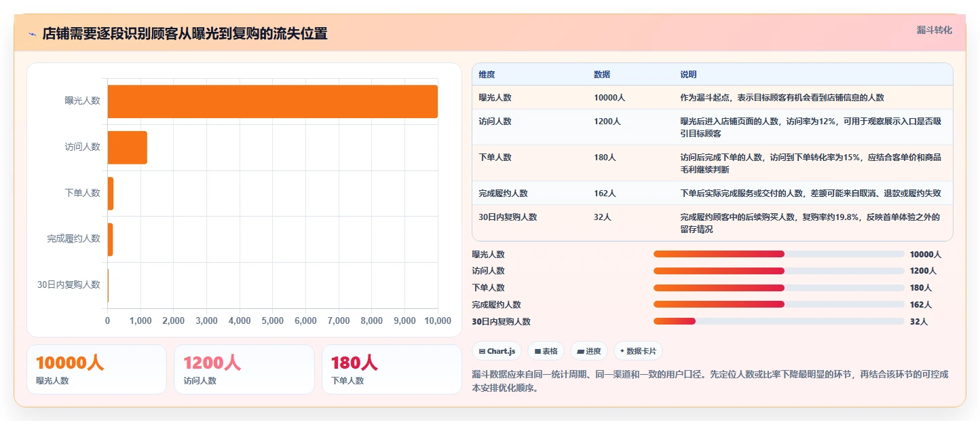Click the 曝光人数 progress bar showing 10000人
980x421 pixels.
click(x=778, y=254)
